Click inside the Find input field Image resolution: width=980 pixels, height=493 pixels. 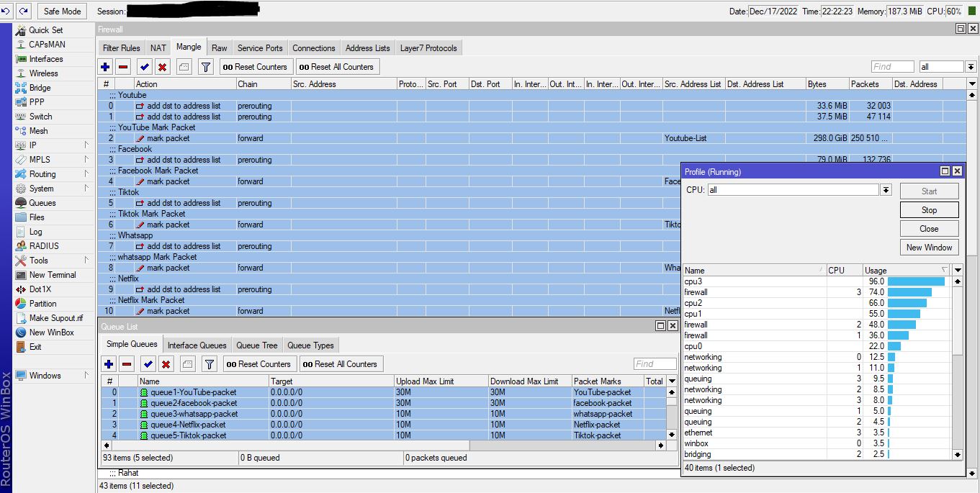892,66
